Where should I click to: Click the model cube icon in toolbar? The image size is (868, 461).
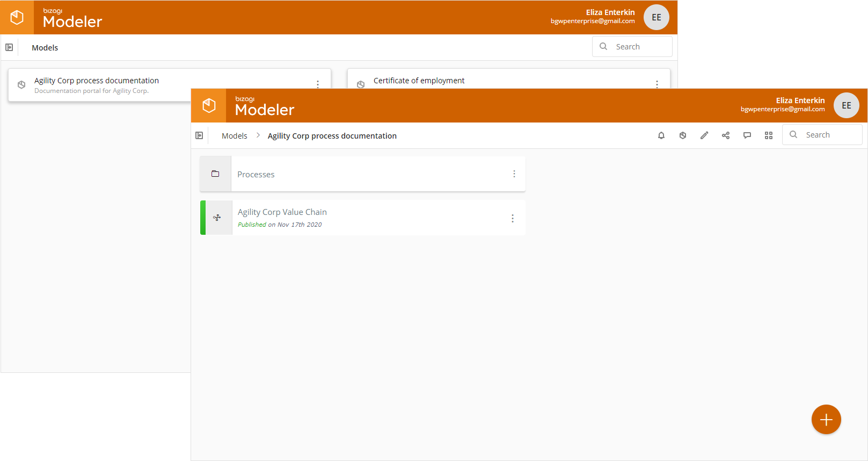[x=683, y=135]
